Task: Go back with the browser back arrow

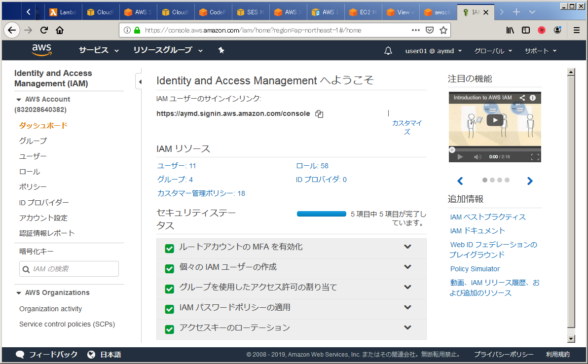Action: [x=12, y=31]
